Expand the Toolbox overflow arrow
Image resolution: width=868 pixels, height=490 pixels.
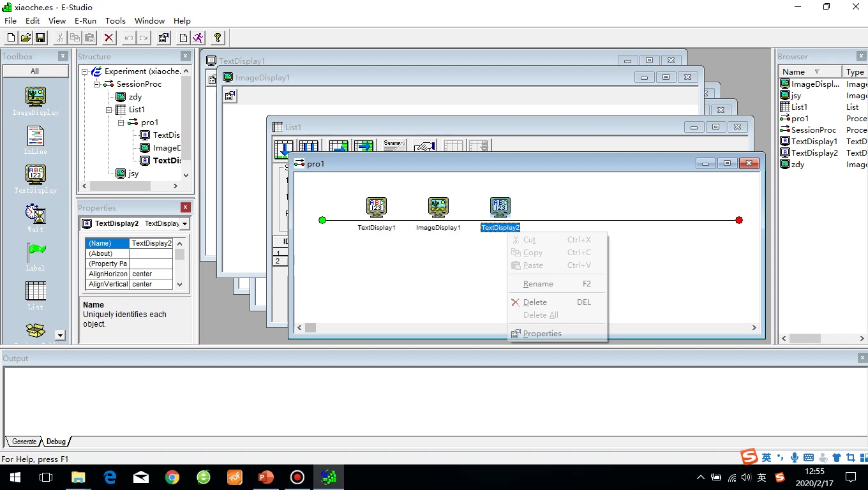60,335
